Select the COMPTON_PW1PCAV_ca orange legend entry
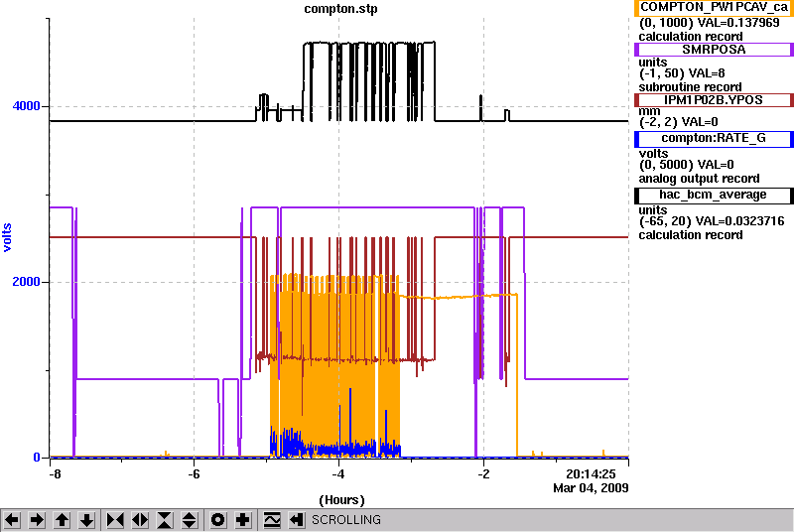This screenshot has width=794, height=532. [x=714, y=8]
